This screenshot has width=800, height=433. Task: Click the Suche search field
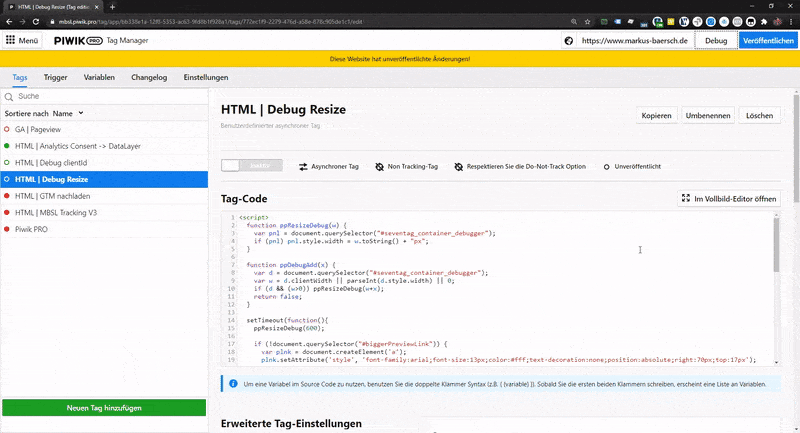[104, 96]
